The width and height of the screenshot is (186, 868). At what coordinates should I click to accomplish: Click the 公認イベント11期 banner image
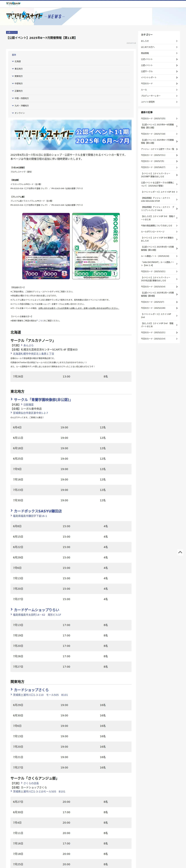71,135
